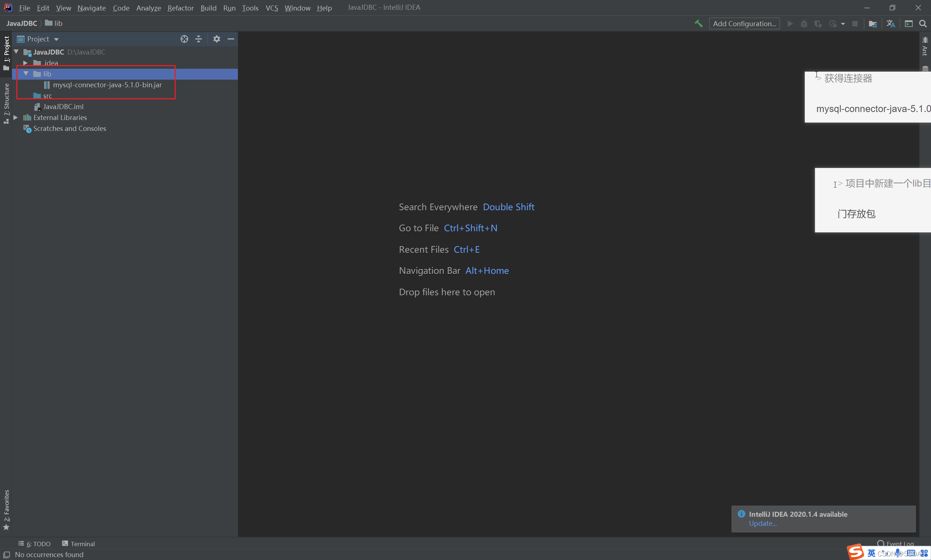
Task: Open the Refactor menu
Action: pyautogui.click(x=180, y=8)
